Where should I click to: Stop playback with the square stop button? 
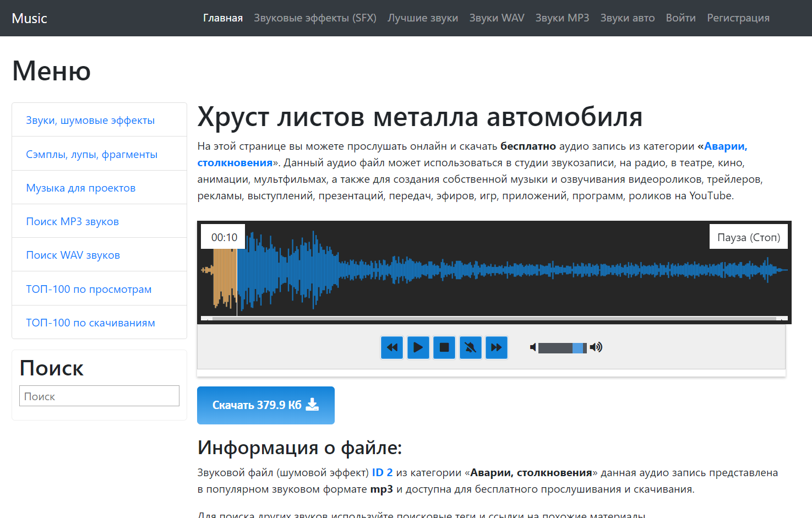[444, 347]
